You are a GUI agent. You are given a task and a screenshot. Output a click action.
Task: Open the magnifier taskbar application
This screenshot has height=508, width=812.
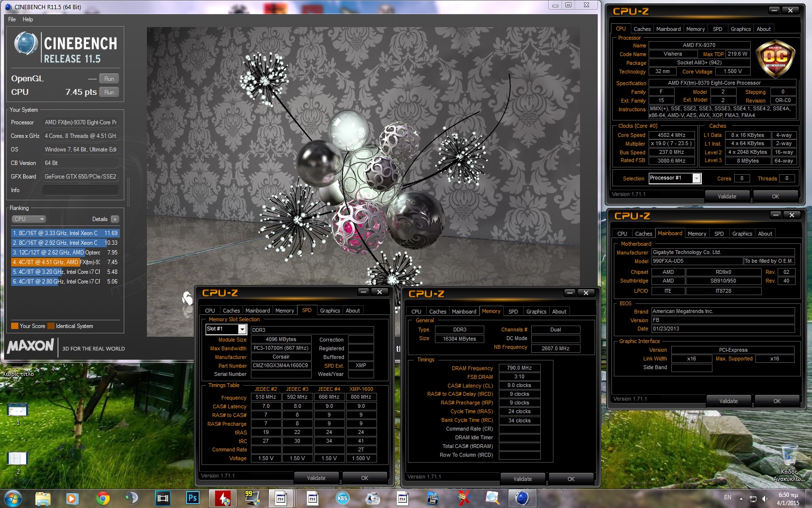coord(493,498)
